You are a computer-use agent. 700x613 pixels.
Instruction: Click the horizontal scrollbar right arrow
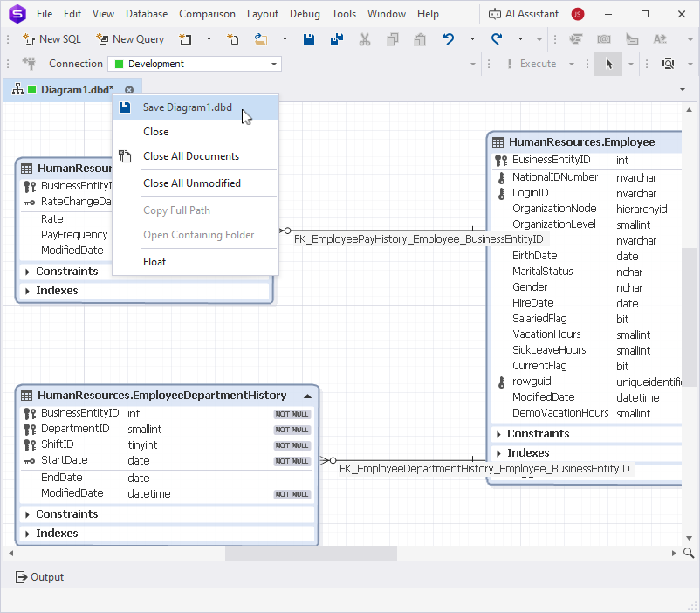674,553
